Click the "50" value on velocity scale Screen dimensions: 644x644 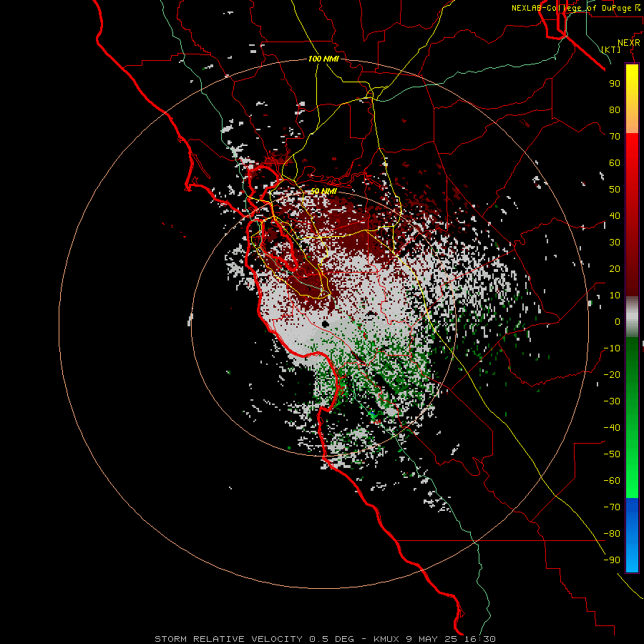[615, 190]
